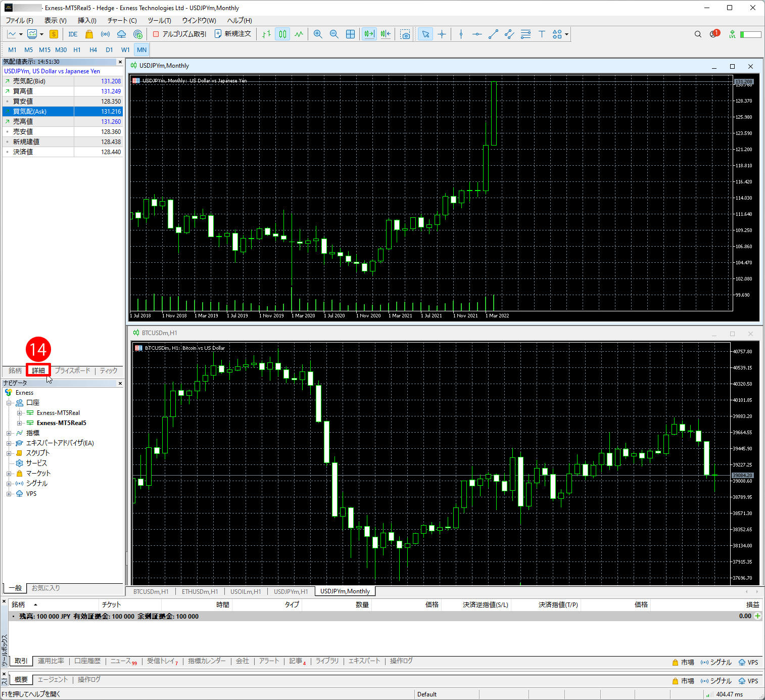Screen dimensions: 765x700
Task: Open the new-chart dropdown arrow beside the monitor icon
Action: click(41, 34)
